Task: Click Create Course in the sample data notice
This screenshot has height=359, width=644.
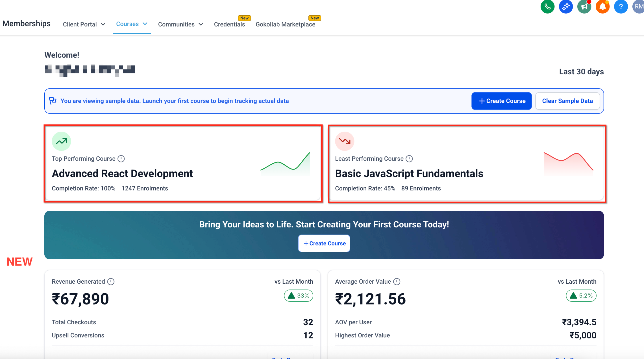Action: coord(501,101)
